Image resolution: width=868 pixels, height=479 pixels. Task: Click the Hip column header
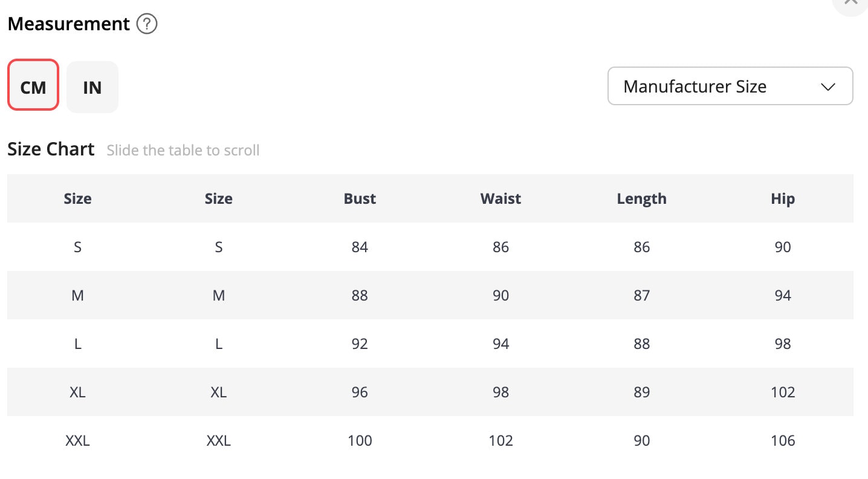(782, 198)
